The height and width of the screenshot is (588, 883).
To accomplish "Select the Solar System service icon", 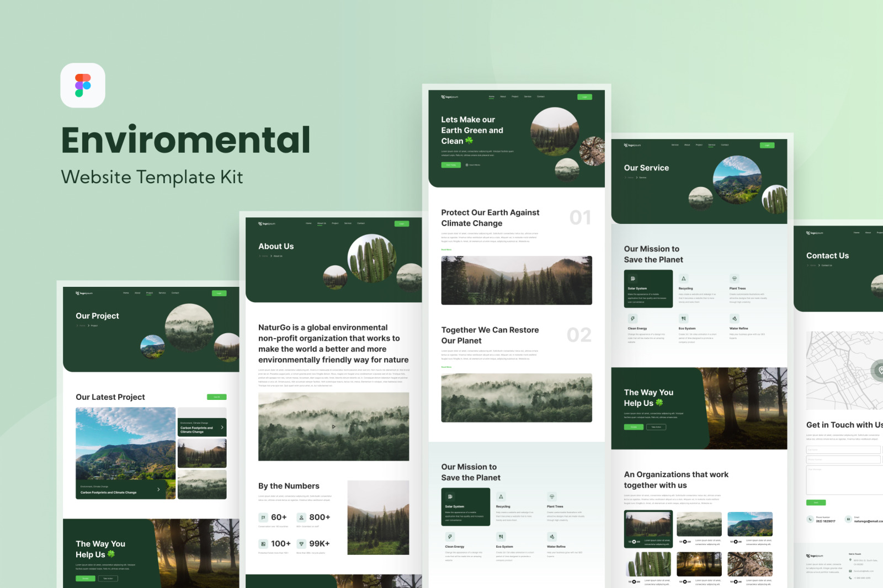I will [632, 279].
